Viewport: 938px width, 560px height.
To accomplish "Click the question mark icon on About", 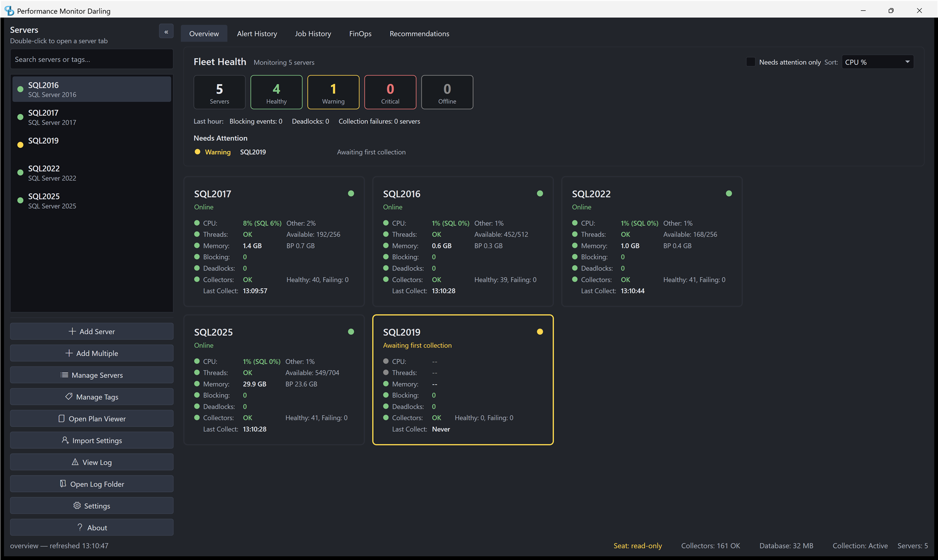I will click(x=80, y=527).
